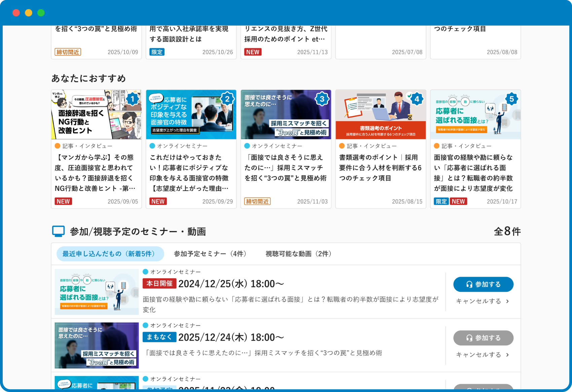This screenshot has width=572, height=392.
Task: Click キャンセルする link for 2024/12/25 seminar
Action: (x=482, y=301)
